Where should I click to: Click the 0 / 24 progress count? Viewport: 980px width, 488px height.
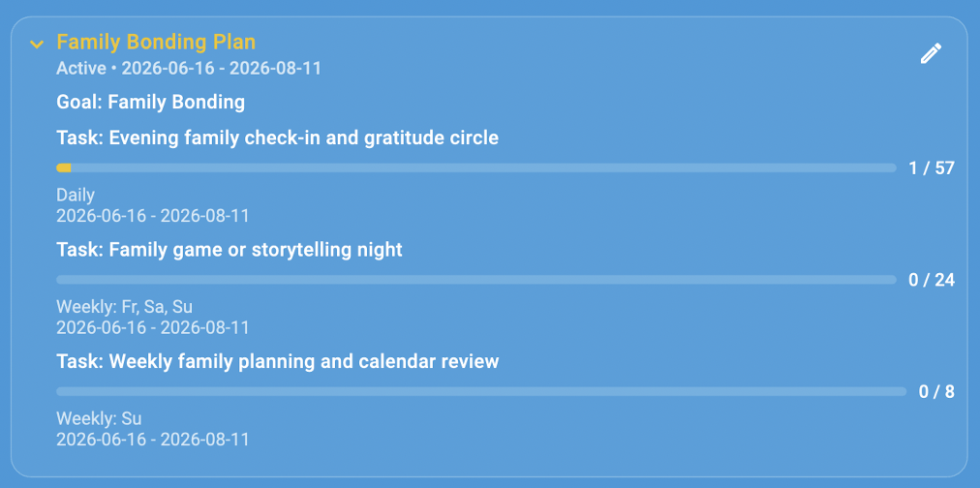(932, 280)
